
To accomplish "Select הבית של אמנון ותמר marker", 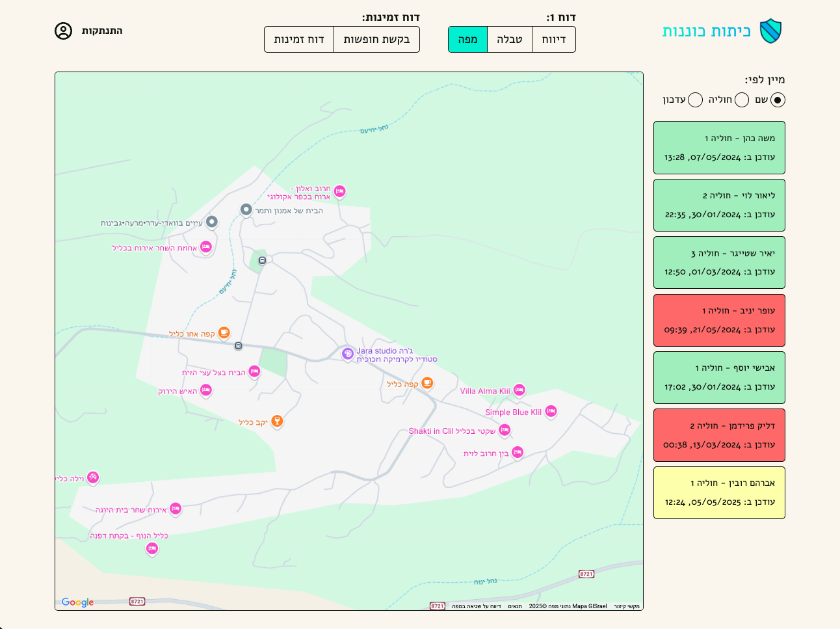I will [246, 209].
